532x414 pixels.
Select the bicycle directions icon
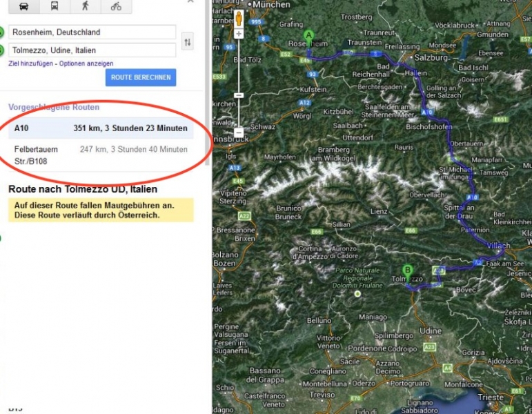click(x=116, y=6)
